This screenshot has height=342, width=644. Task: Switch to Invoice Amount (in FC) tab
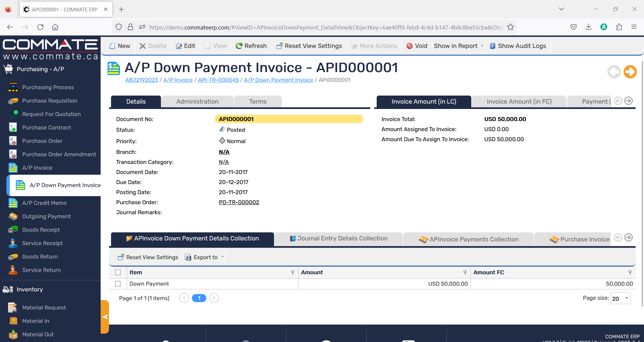(x=519, y=102)
